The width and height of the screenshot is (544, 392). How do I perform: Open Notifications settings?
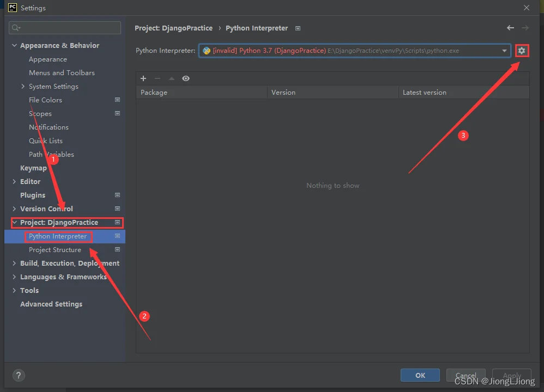click(49, 127)
